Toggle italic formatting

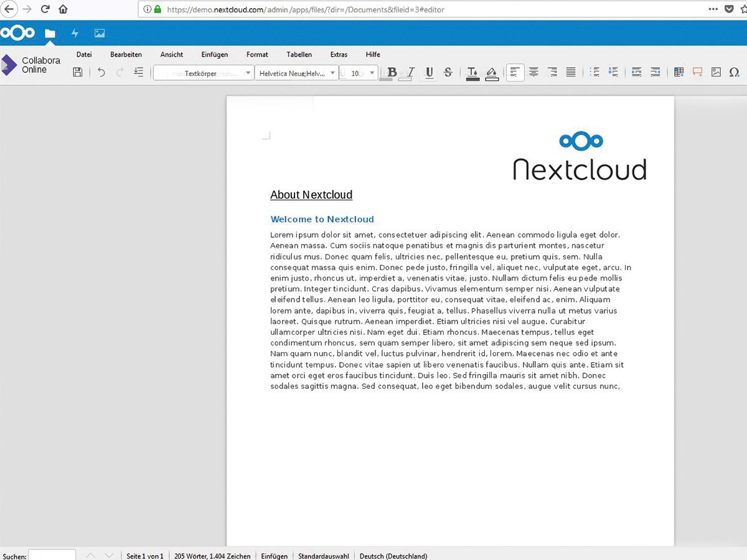[411, 73]
